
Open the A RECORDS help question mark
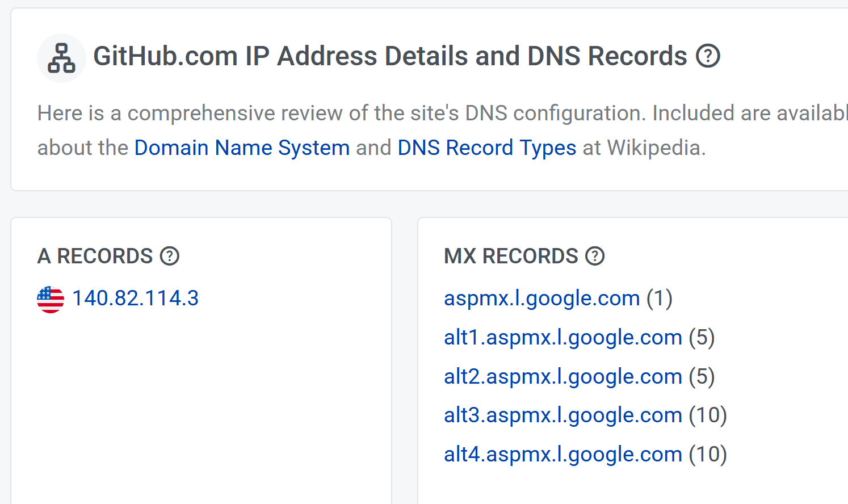[x=170, y=256]
